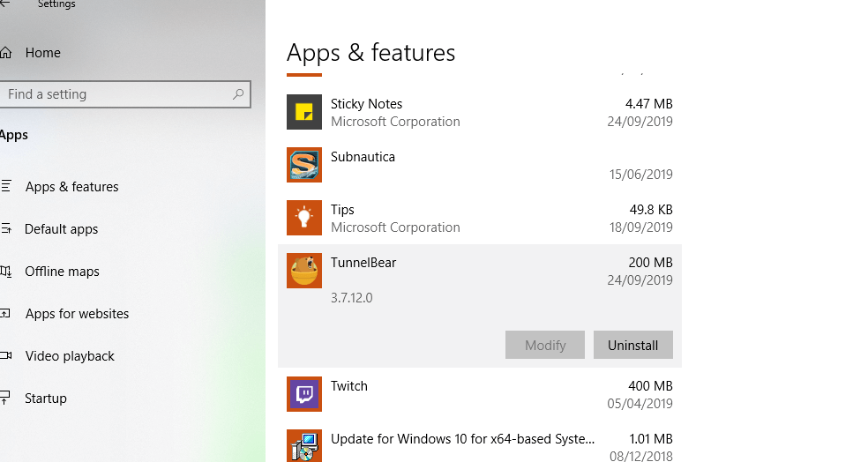
Task: Open Offline maps settings page
Action: pos(62,272)
